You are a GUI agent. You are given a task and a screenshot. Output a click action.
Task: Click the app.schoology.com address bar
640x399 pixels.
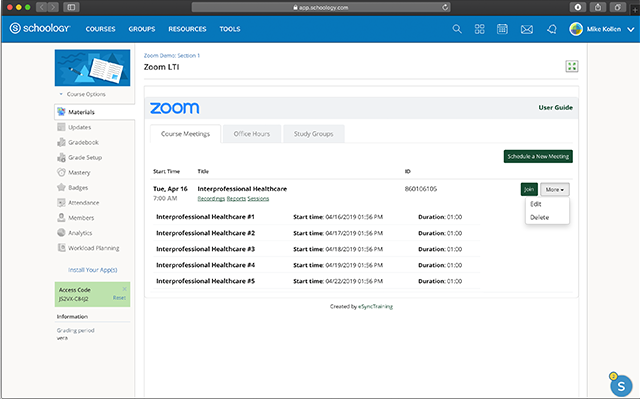(321, 7)
